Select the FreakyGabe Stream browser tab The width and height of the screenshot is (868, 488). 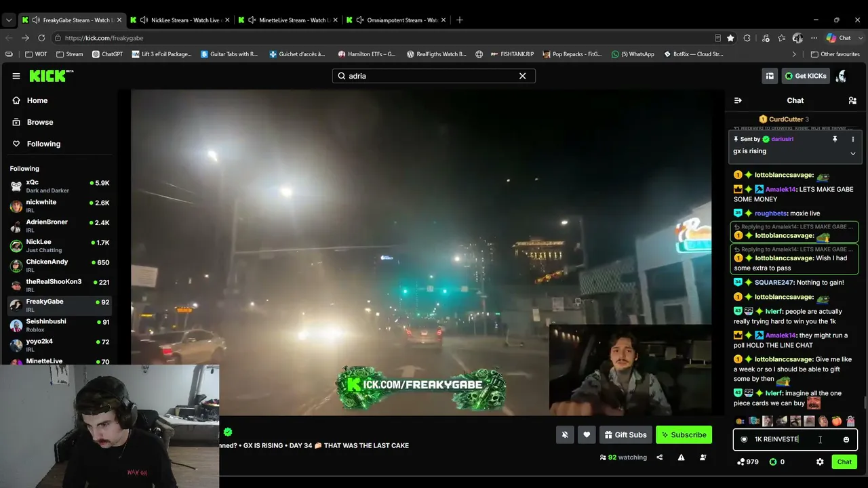71,20
